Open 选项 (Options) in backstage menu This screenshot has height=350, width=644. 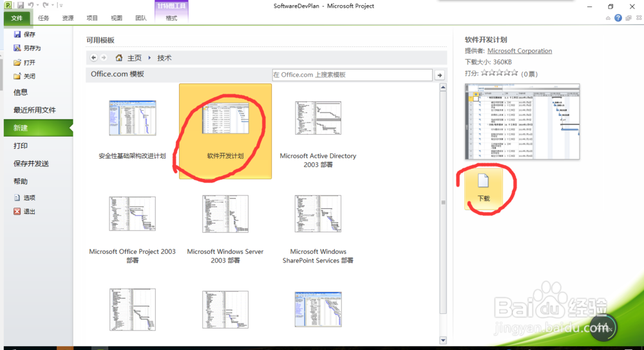click(24, 198)
